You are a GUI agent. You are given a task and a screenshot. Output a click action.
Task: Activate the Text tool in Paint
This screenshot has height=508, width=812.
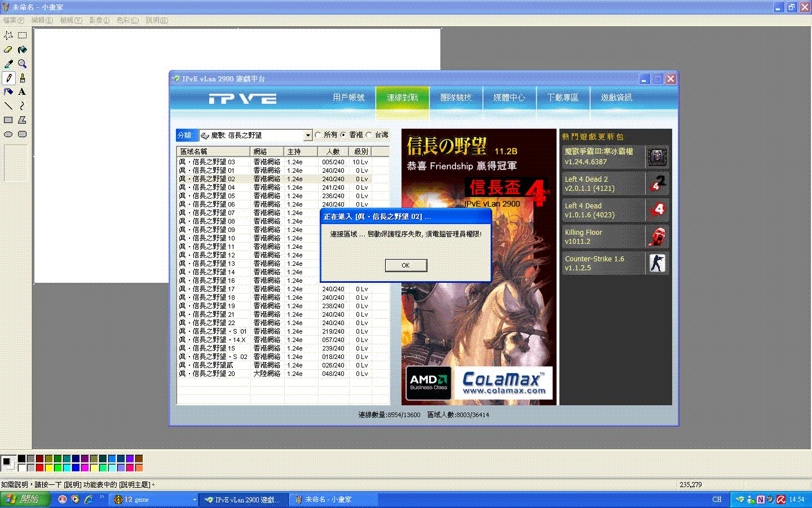(x=23, y=92)
